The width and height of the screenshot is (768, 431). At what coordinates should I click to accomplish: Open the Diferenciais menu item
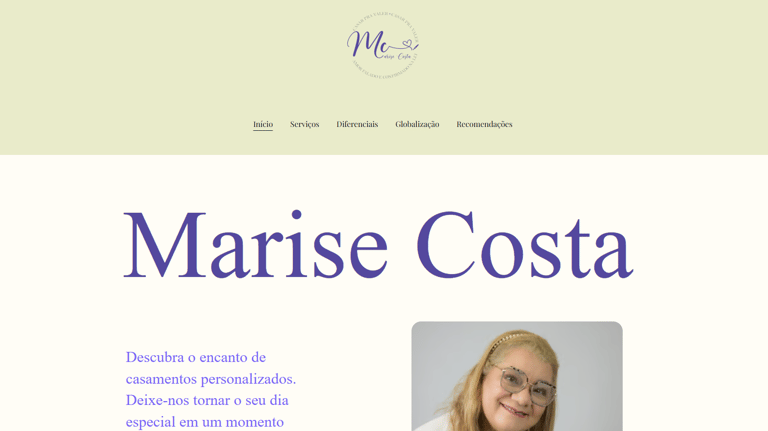[357, 124]
